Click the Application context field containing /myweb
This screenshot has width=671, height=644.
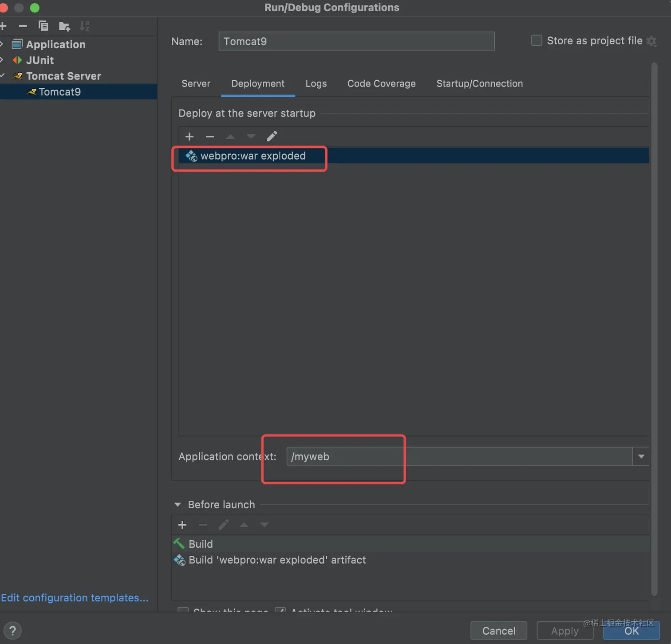(x=460, y=456)
